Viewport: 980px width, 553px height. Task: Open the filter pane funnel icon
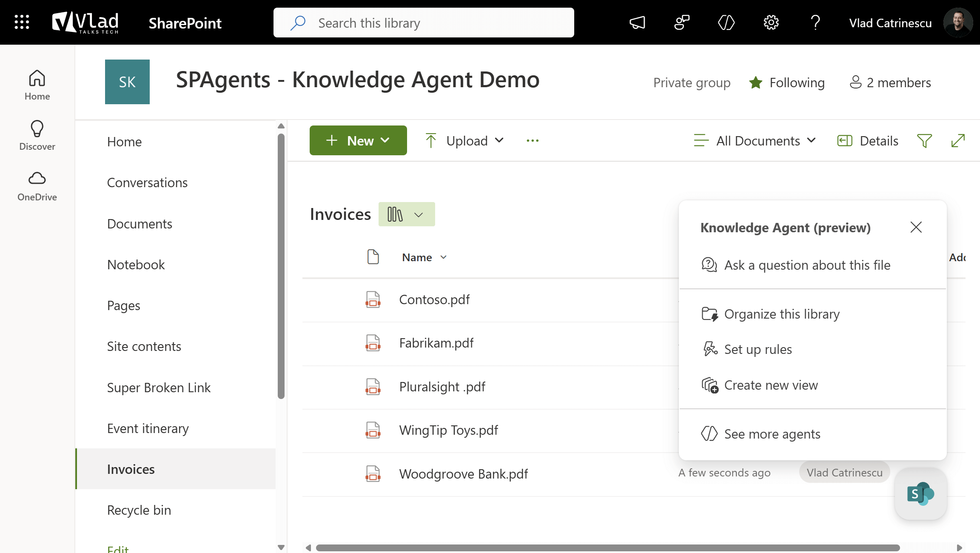(924, 141)
